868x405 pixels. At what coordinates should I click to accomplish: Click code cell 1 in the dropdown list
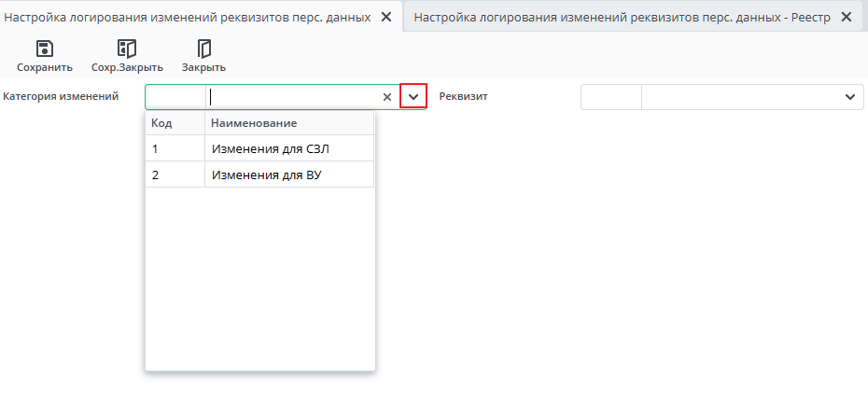coord(175,148)
